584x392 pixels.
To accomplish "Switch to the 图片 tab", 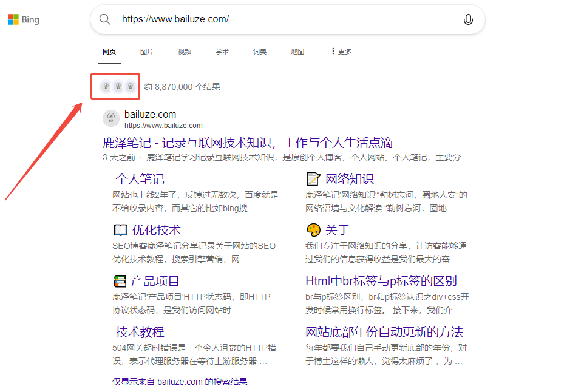I will (147, 52).
